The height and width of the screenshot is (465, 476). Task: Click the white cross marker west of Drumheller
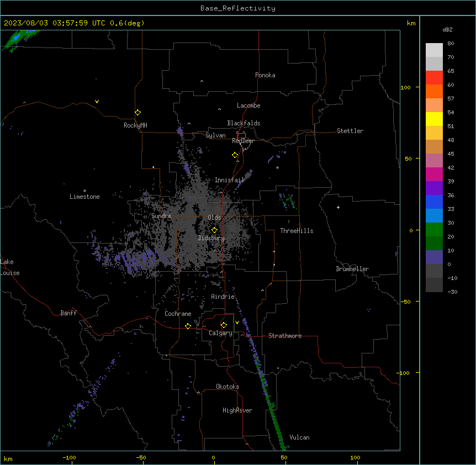point(338,207)
